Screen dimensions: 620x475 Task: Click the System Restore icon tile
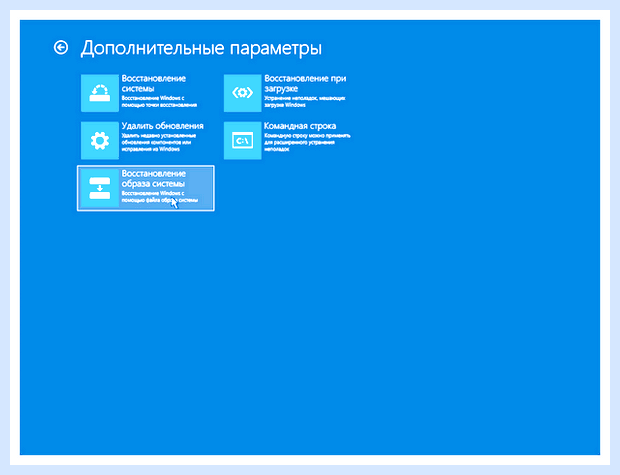coord(100,93)
